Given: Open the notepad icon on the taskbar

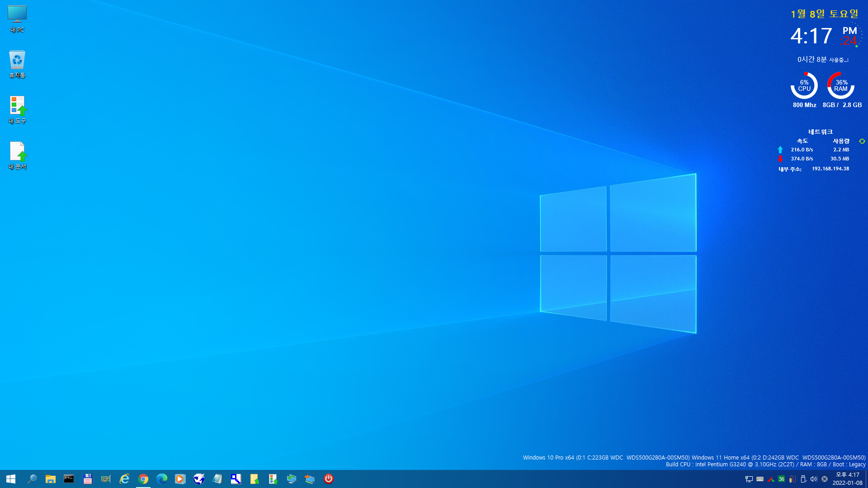Looking at the screenshot, I should click(217, 479).
